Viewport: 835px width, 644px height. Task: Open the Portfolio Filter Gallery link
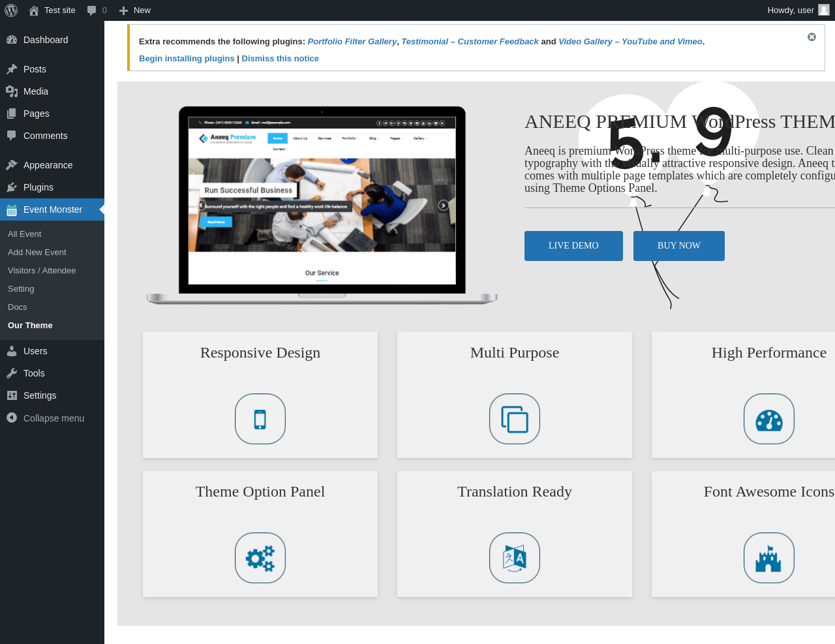[352, 41]
